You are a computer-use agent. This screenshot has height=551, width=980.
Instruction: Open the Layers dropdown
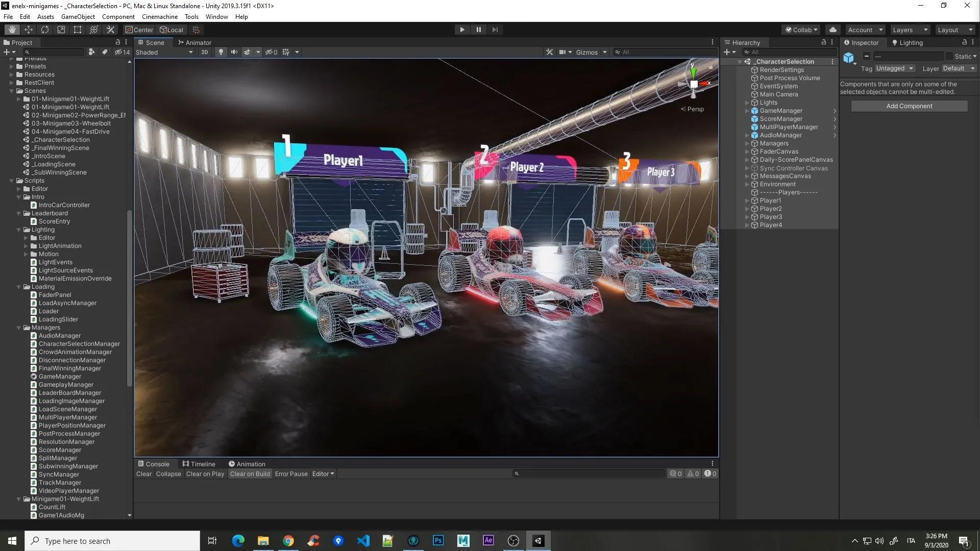911,30
